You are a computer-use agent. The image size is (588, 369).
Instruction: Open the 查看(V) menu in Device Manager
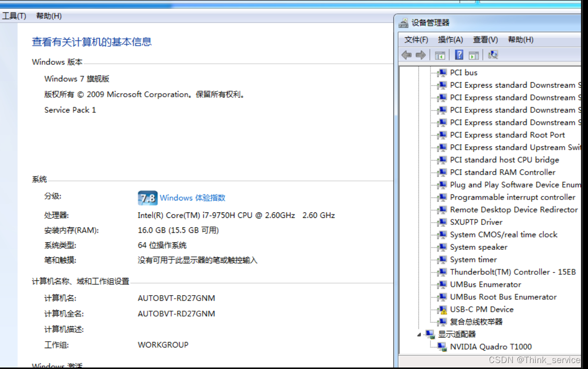(485, 40)
